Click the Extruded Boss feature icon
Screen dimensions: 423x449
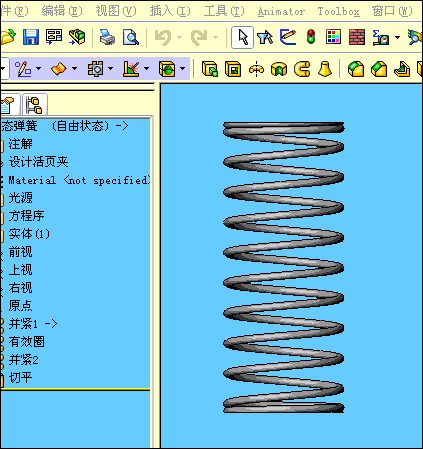click(x=210, y=69)
